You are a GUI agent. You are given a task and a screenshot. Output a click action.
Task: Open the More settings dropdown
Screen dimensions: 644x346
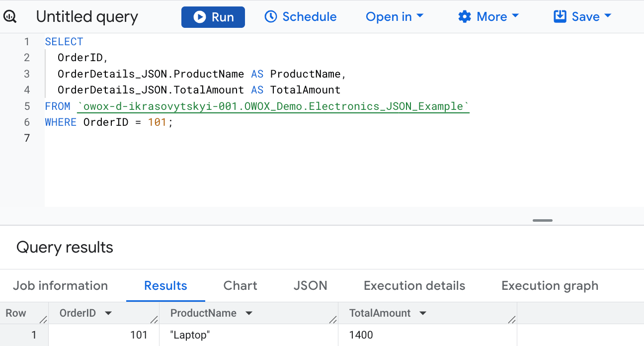[x=488, y=17]
